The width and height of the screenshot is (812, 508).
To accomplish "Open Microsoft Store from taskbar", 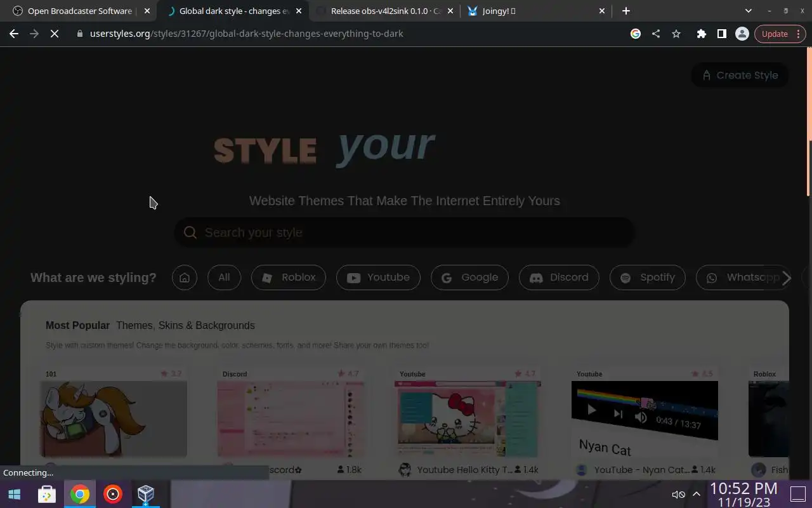I will point(47,494).
